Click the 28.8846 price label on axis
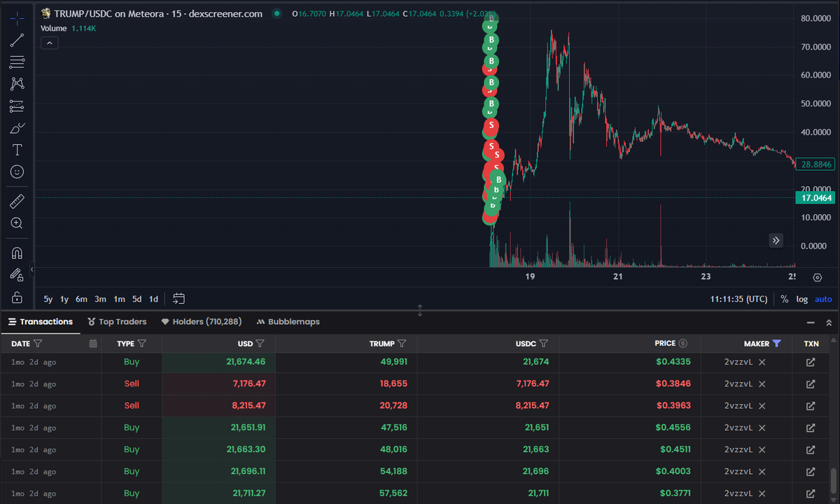 point(815,164)
